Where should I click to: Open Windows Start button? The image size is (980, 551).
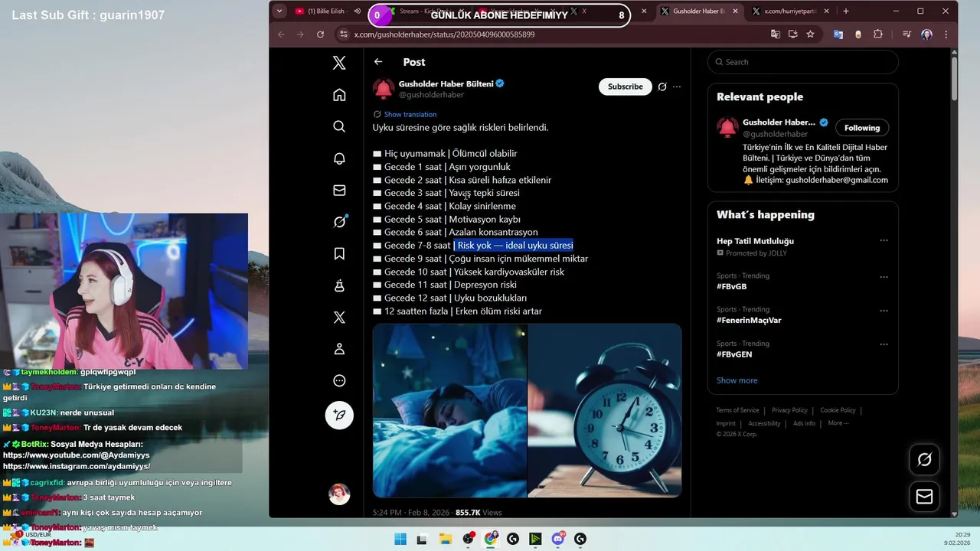tap(400, 539)
